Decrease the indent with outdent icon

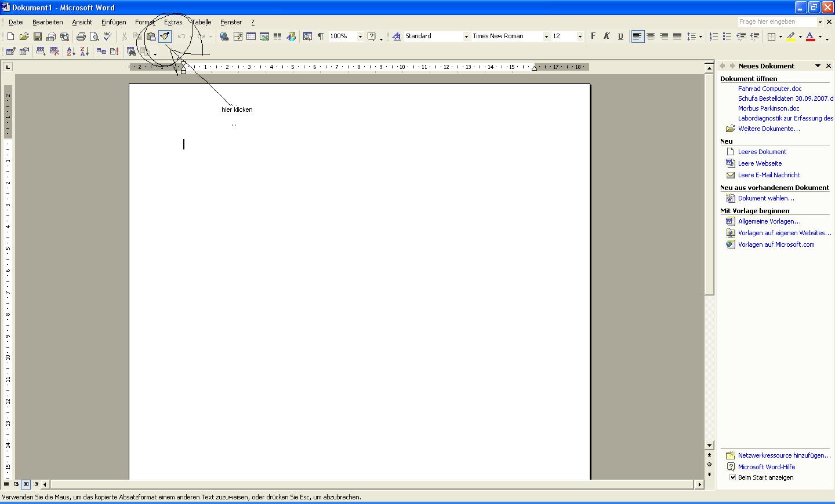click(741, 36)
